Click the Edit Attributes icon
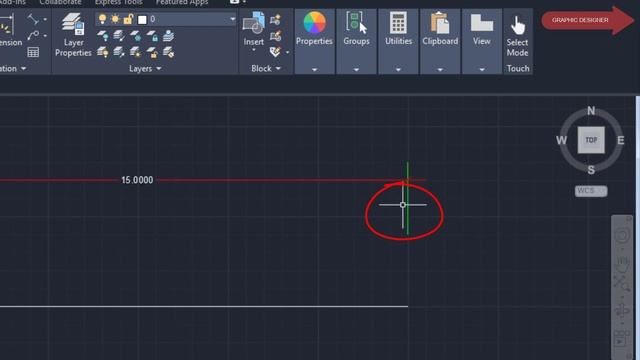This screenshot has width=640, height=360. pos(276,52)
